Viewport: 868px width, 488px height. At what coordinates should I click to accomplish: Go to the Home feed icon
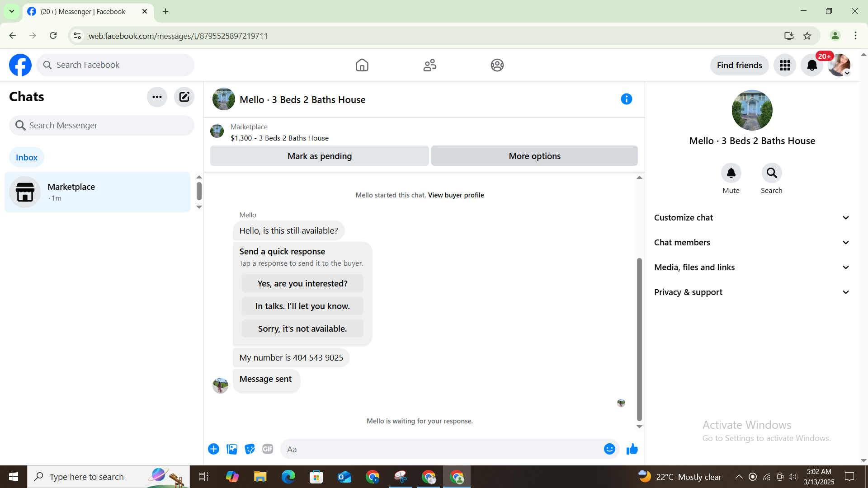362,65
